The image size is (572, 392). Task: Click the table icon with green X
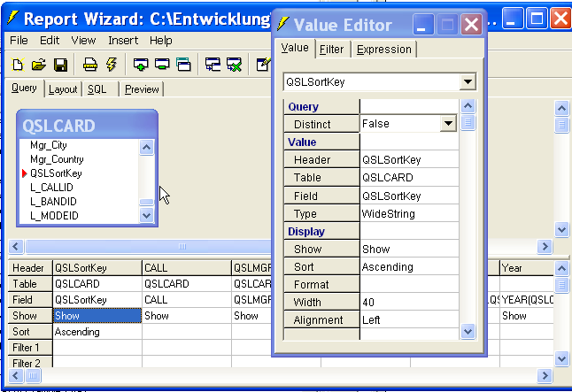click(234, 64)
